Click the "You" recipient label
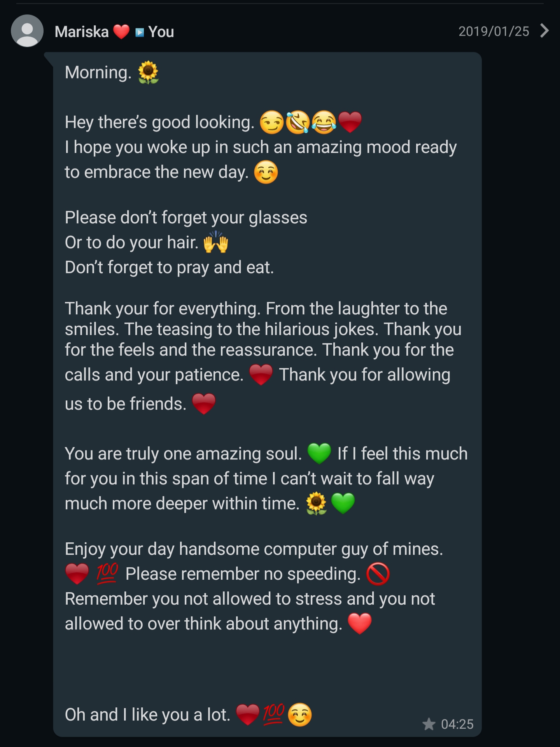The image size is (560, 747). click(x=161, y=32)
